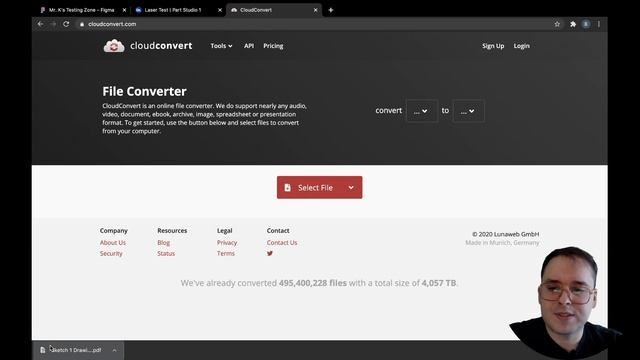The height and width of the screenshot is (360, 640).
Task: Click the browser back arrow
Action: (40, 24)
